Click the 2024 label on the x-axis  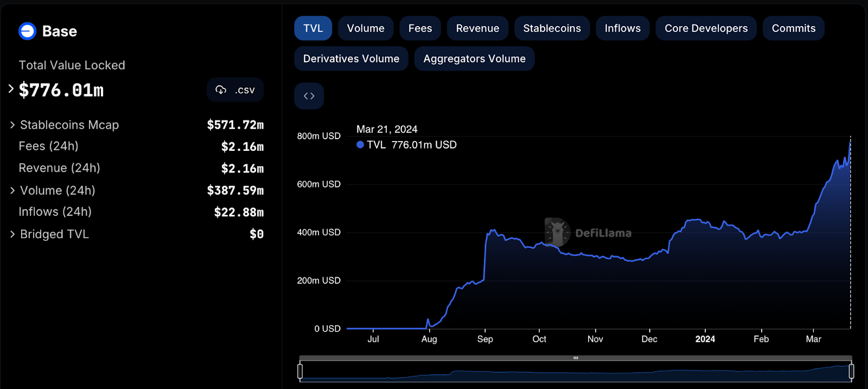(x=705, y=339)
